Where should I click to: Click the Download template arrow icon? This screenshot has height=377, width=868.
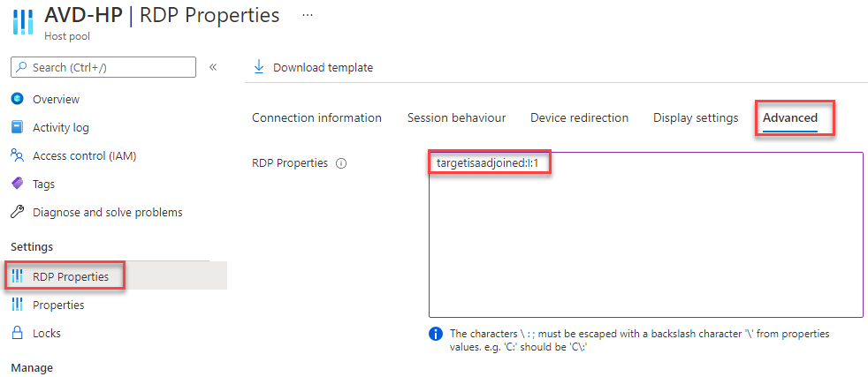(x=258, y=67)
